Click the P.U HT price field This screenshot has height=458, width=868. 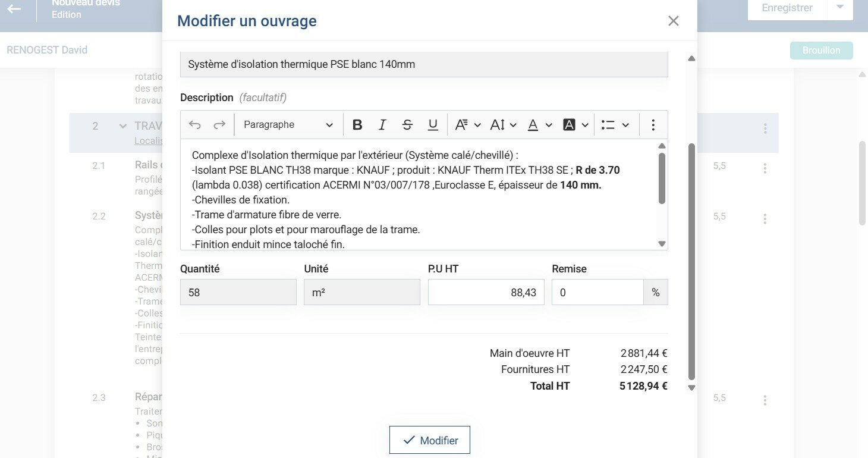pos(486,293)
